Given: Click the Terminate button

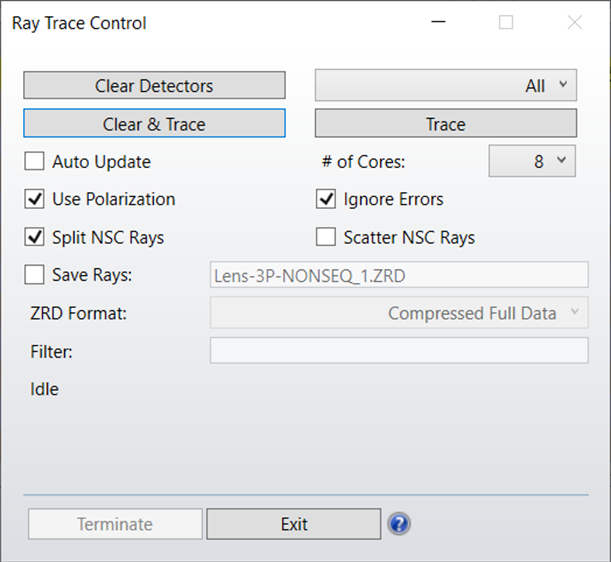Looking at the screenshot, I should (x=115, y=524).
